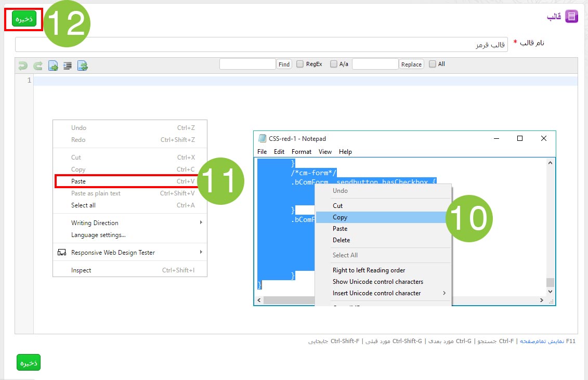Select Show Unicode control characters
This screenshot has height=380, width=588.
[x=383, y=282]
